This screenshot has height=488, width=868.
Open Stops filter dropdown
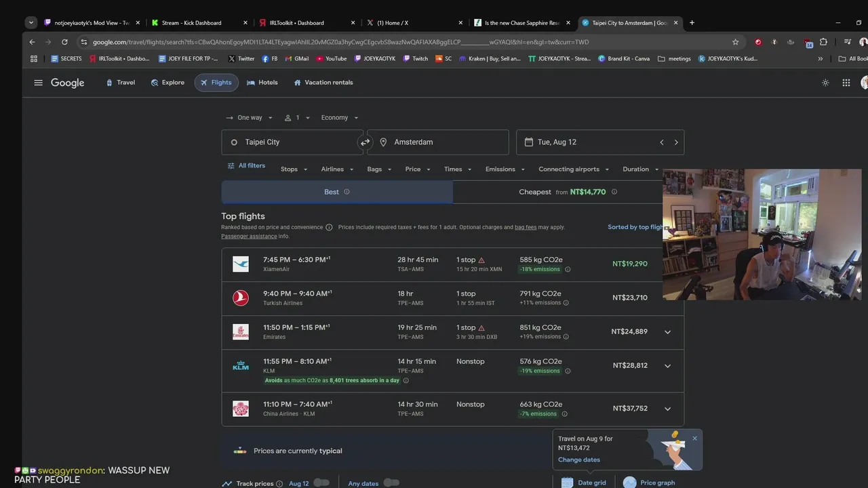point(294,169)
